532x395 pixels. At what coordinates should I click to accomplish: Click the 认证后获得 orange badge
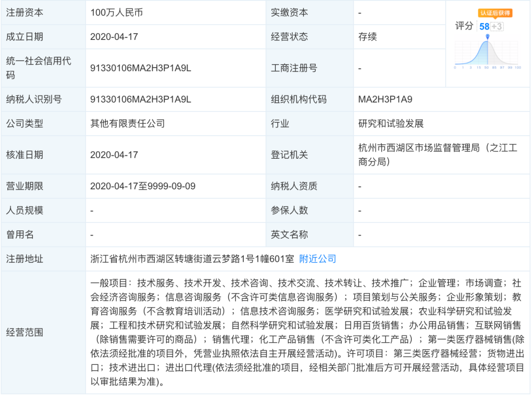(x=496, y=13)
